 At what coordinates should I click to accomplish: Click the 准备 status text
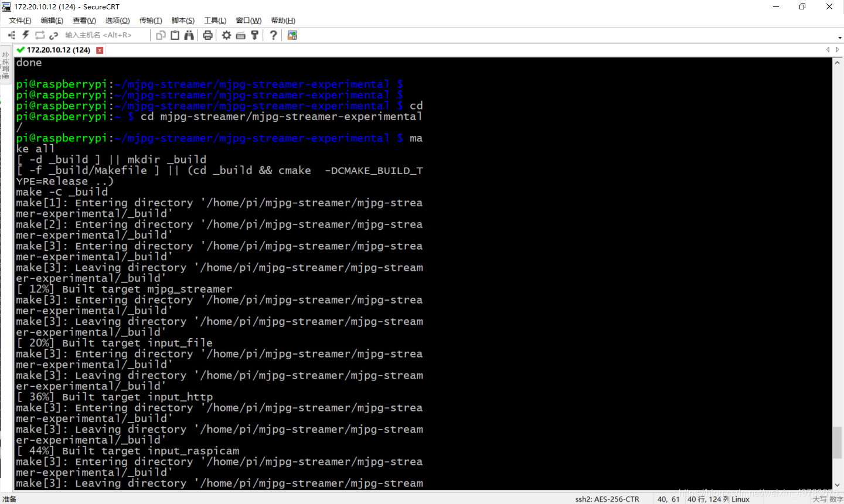(x=9, y=499)
